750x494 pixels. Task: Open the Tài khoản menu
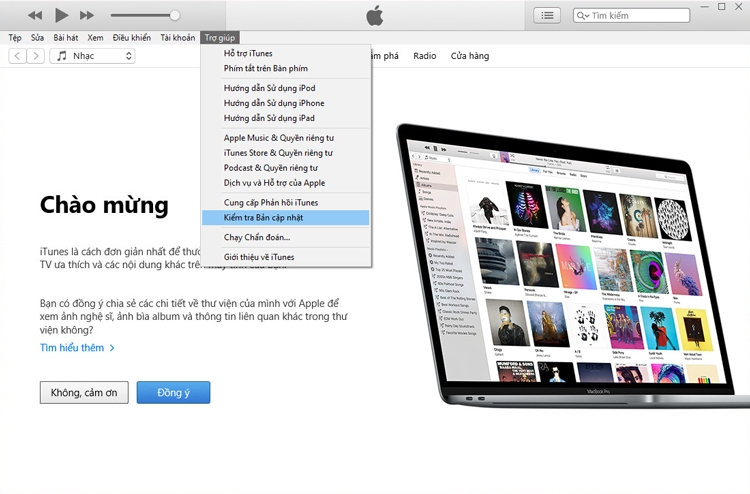coord(177,37)
